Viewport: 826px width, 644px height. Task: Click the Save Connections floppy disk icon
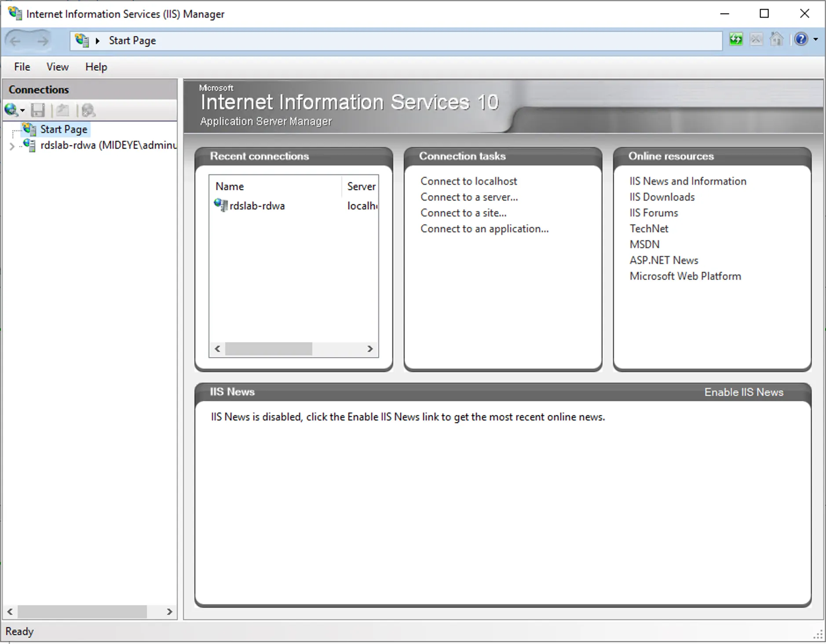click(x=37, y=110)
